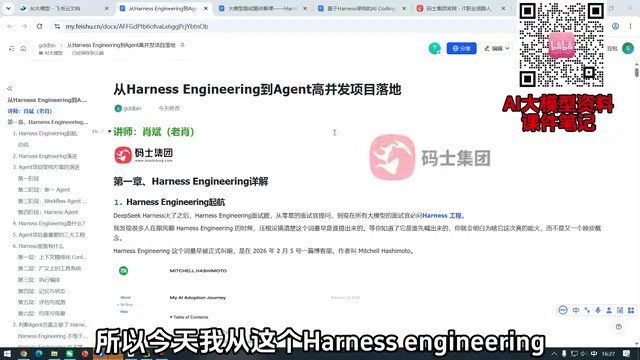640x360 pixels.
Task: Toggle the IME 中 Chinese mode button
Action: coord(576,310)
